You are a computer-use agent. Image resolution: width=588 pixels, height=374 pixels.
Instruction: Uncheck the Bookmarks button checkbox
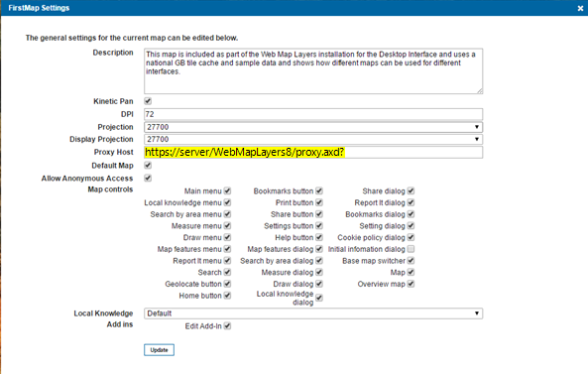pyautogui.click(x=319, y=190)
